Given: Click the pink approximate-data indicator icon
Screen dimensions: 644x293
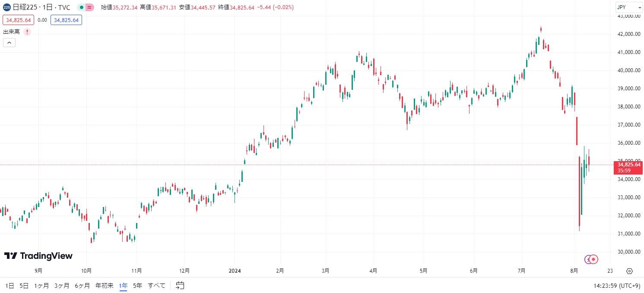Looking at the screenshot, I should tap(89, 7).
